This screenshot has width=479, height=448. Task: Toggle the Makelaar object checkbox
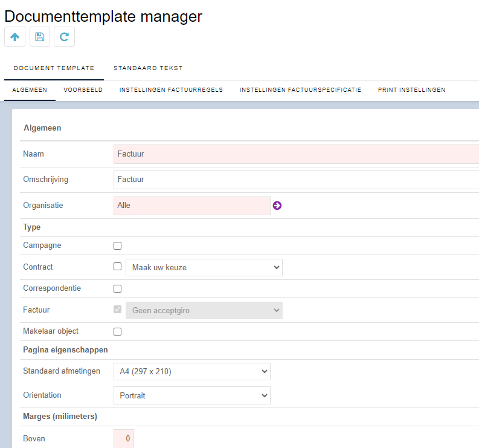coord(118,331)
